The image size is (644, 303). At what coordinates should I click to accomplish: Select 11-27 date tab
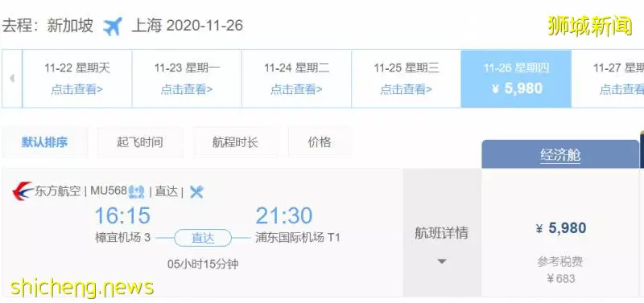pyautogui.click(x=608, y=78)
